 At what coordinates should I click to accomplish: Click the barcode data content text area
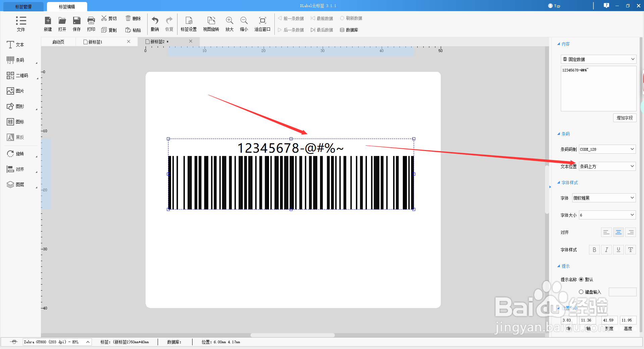599,89
